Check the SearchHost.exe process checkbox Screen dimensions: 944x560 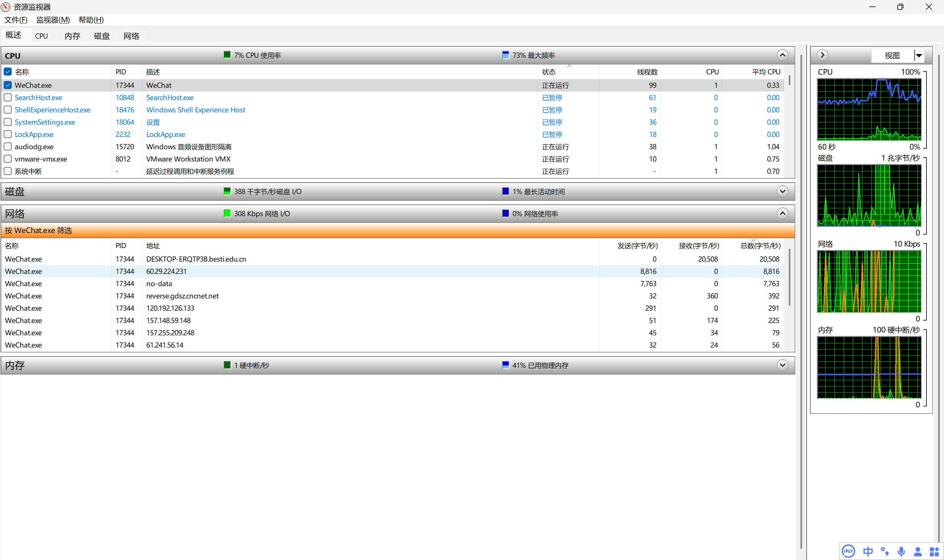(8, 97)
